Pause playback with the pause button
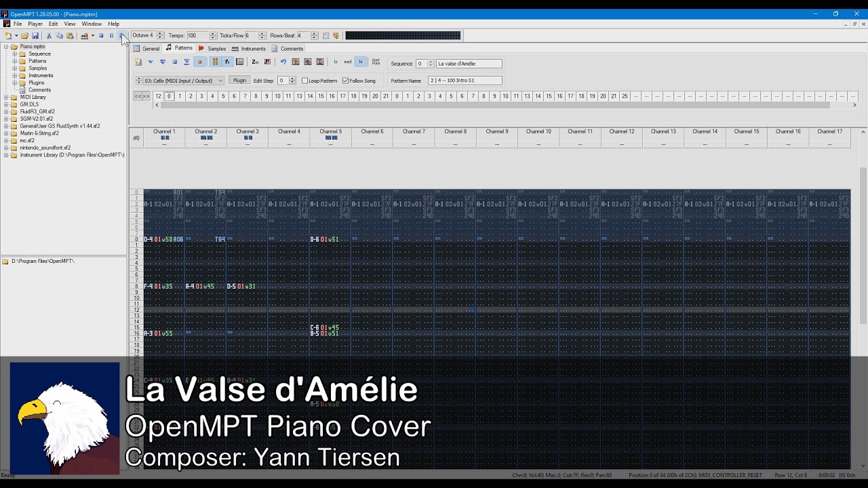The image size is (868, 488). [111, 35]
